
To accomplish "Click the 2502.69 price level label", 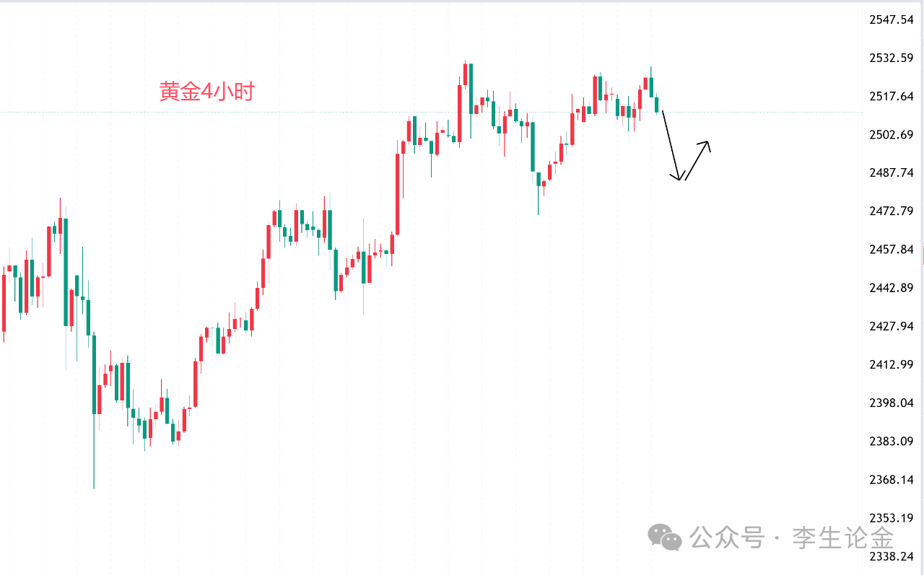I will click(891, 134).
